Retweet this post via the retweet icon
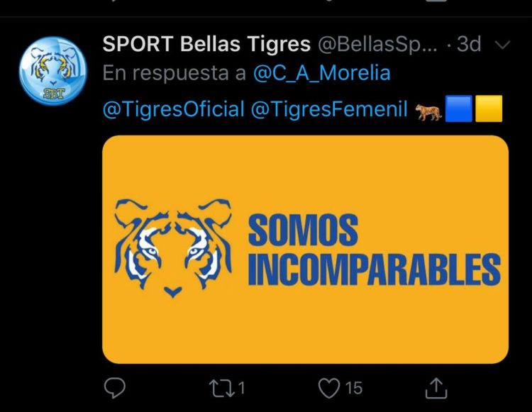 (222, 388)
